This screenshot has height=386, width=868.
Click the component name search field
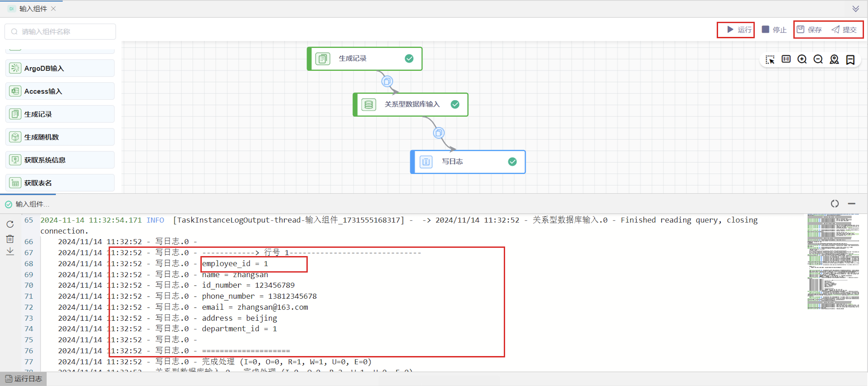[x=61, y=32]
